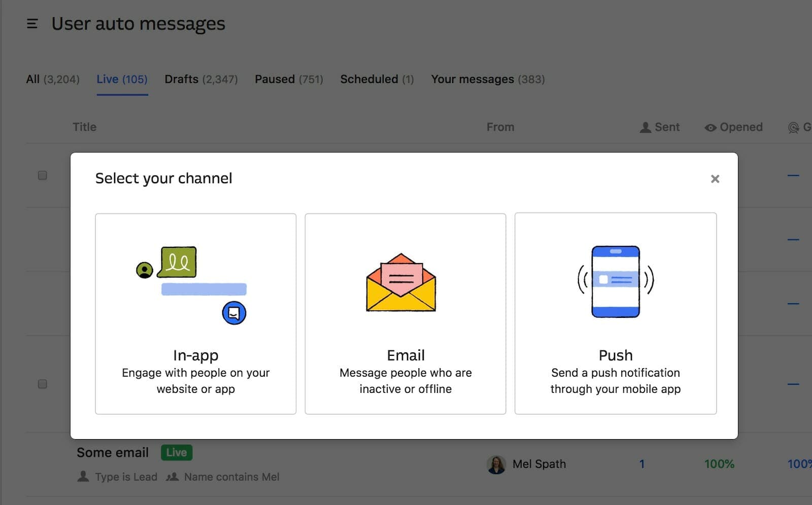Click the sent count 1 for Some email
Screen dimensions: 812x505
coord(642,464)
